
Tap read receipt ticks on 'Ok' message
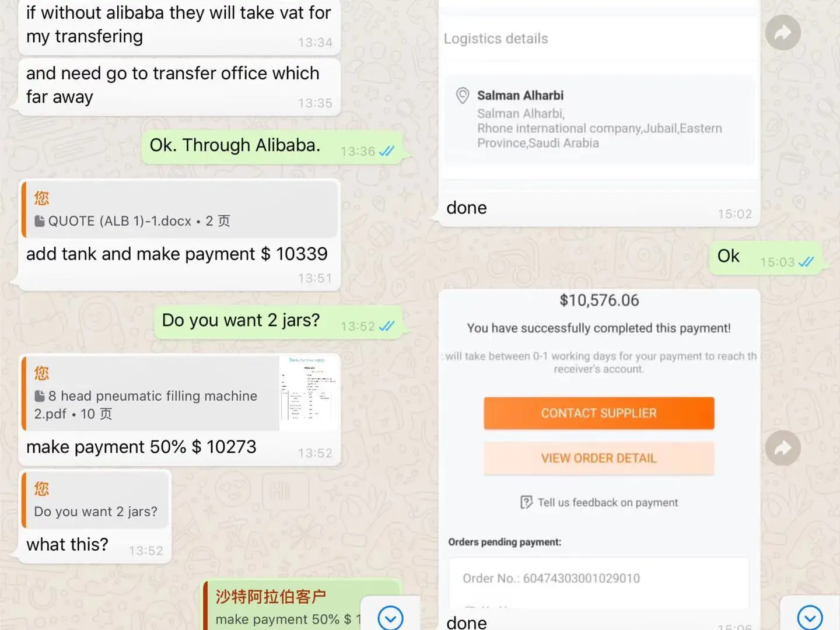(x=806, y=262)
